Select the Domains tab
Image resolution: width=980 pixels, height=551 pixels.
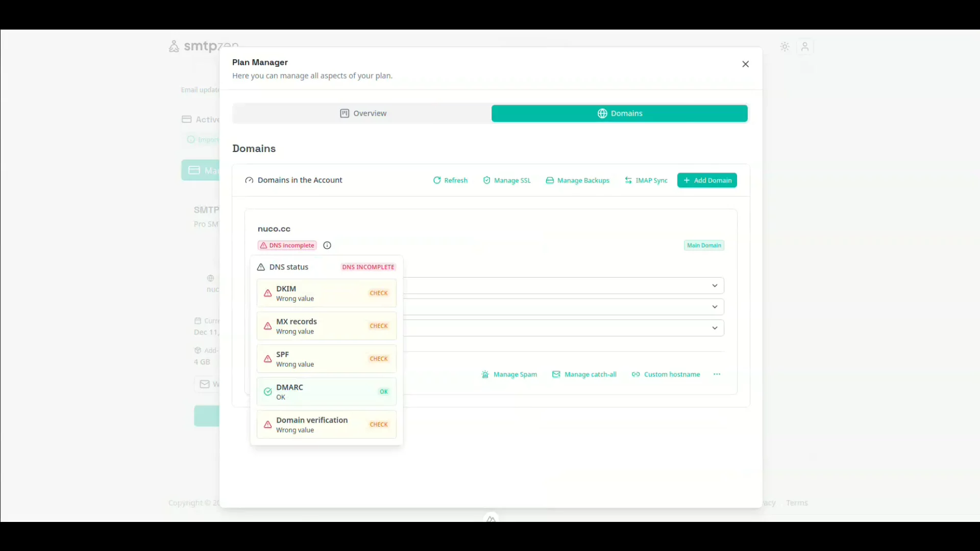619,113
